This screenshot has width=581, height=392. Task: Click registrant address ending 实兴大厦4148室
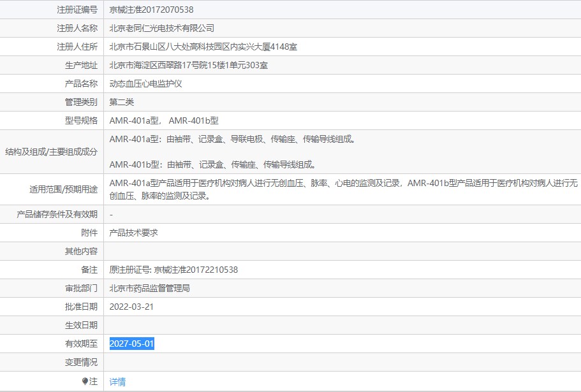click(203, 47)
